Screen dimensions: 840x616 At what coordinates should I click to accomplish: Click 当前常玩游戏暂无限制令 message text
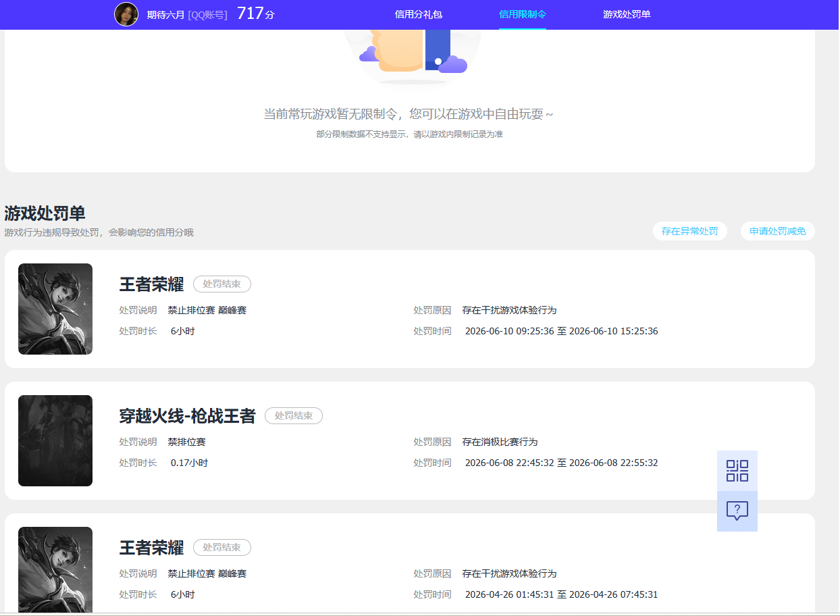click(x=408, y=114)
